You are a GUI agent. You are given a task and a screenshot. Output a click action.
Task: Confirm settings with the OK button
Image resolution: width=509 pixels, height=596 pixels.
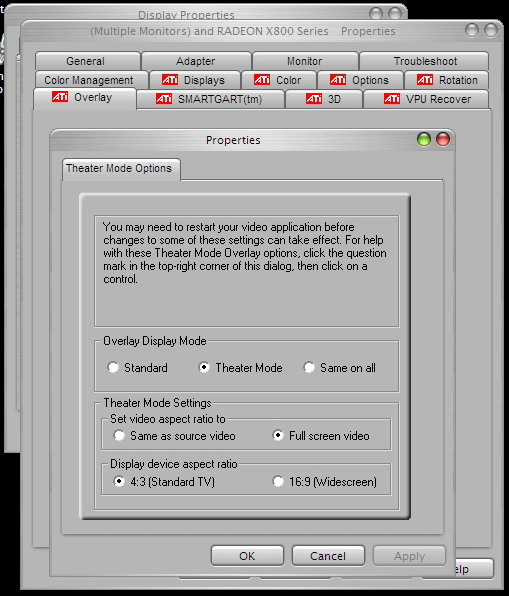(x=247, y=556)
